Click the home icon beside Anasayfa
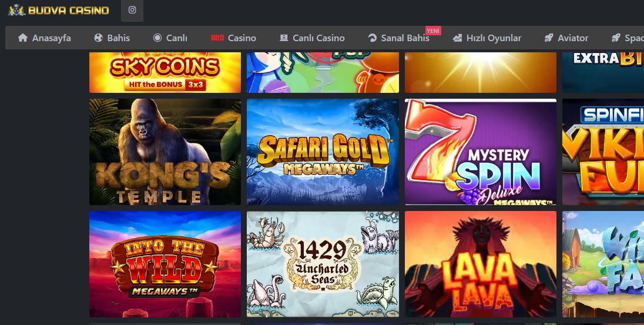Image resolution: width=644 pixels, height=325 pixels. pos(23,38)
